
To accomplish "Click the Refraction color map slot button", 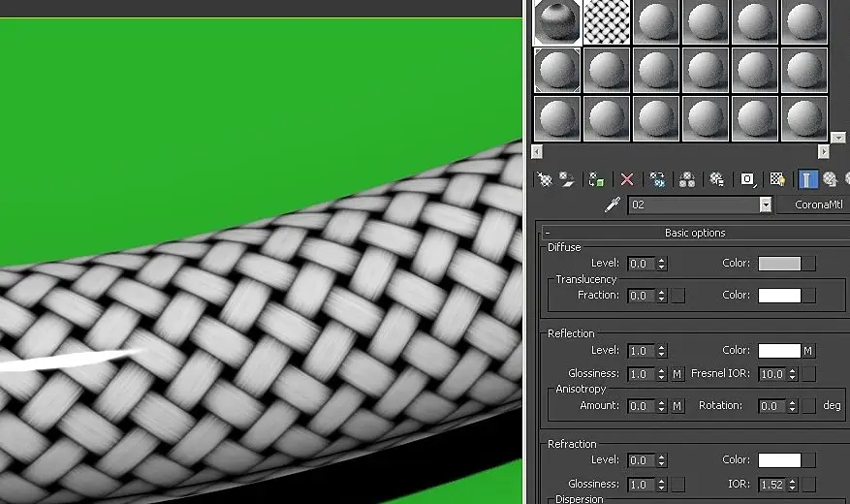I will pos(808,460).
